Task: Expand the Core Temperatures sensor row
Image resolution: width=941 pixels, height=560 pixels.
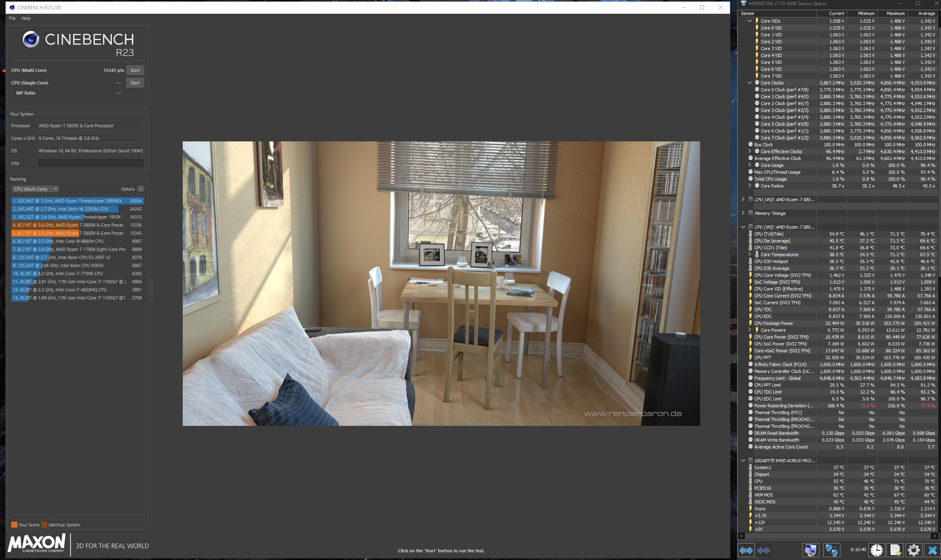Action: [750, 255]
